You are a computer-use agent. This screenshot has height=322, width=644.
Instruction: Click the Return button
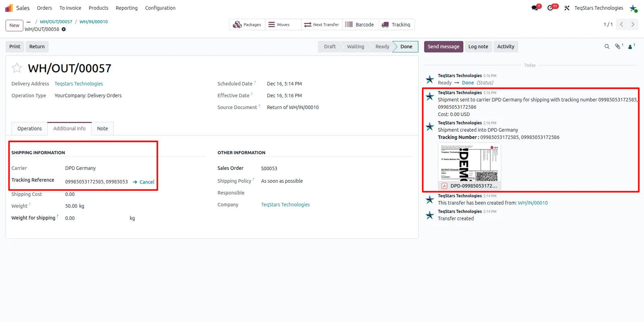[x=37, y=47]
